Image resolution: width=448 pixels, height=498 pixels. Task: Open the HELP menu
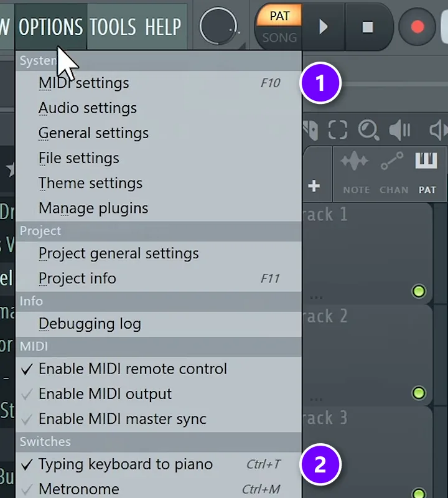point(163,27)
